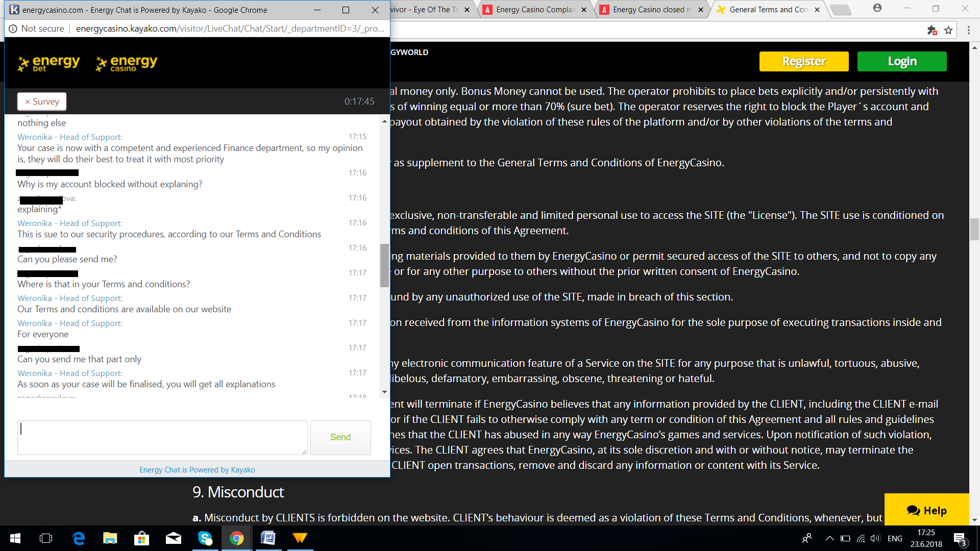Open the volume speaker icon

[x=876, y=538]
